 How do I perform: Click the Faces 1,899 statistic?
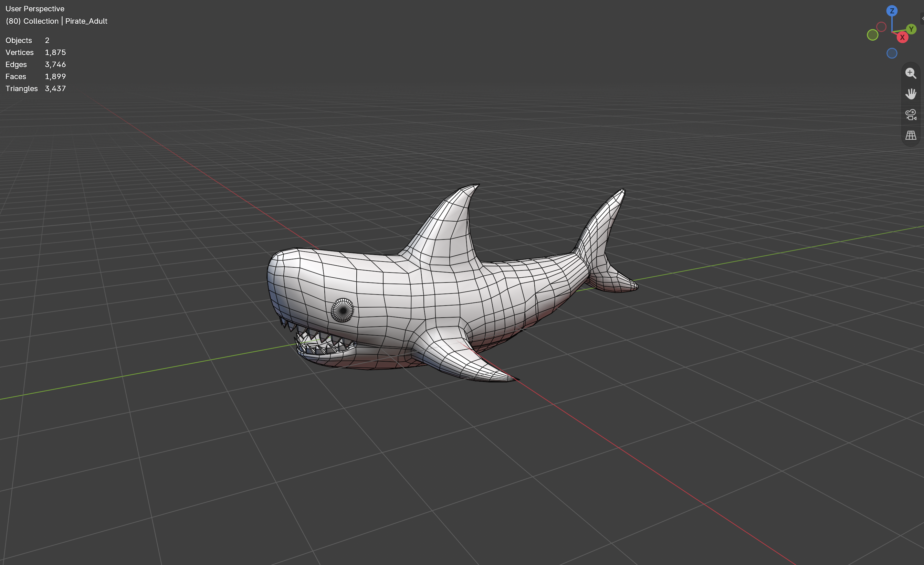pyautogui.click(x=35, y=76)
